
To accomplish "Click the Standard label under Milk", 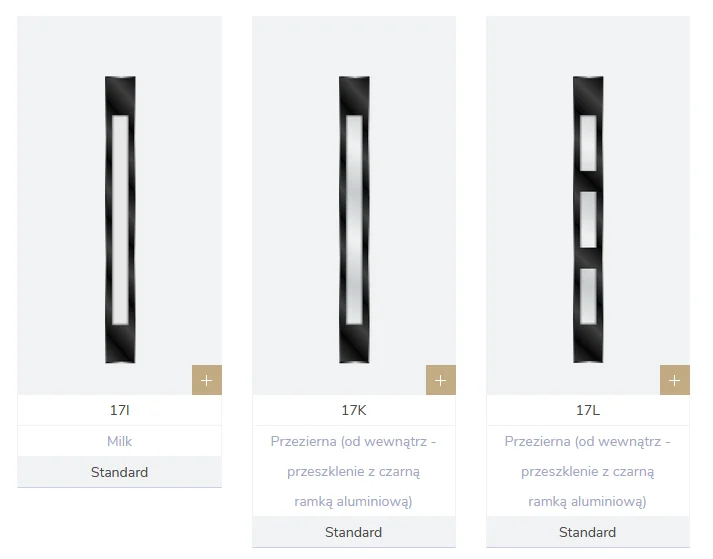I will (120, 472).
